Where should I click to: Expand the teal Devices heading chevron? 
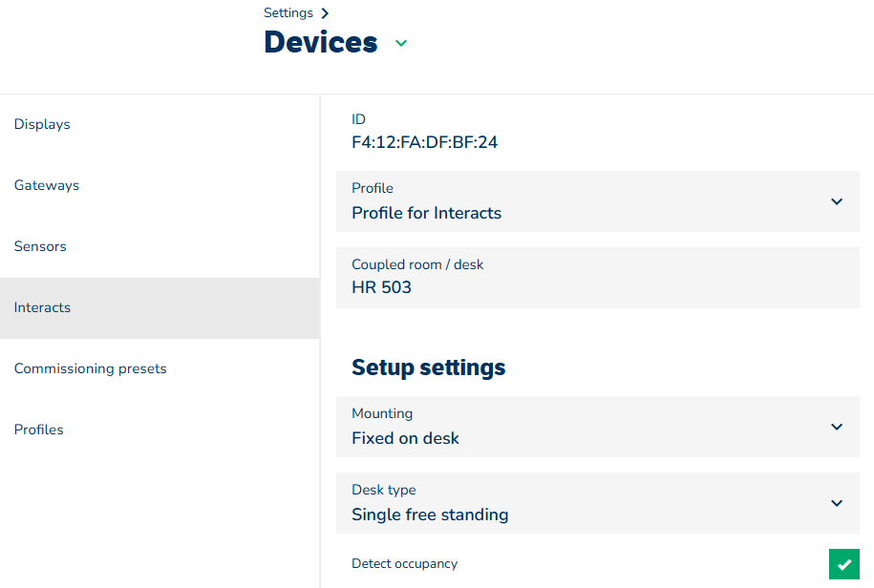point(401,43)
